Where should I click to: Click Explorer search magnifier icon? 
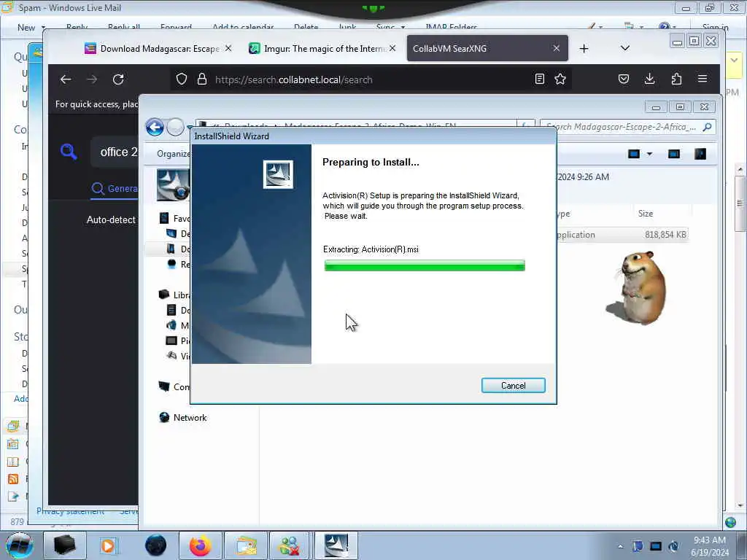(x=707, y=127)
